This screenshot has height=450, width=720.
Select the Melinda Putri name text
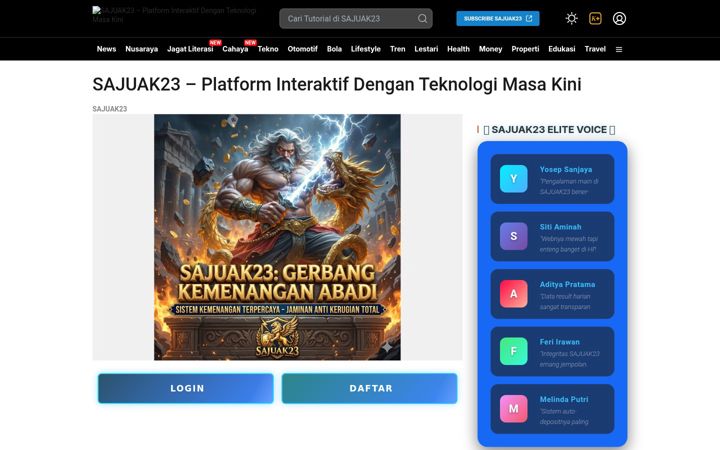pyautogui.click(x=564, y=399)
